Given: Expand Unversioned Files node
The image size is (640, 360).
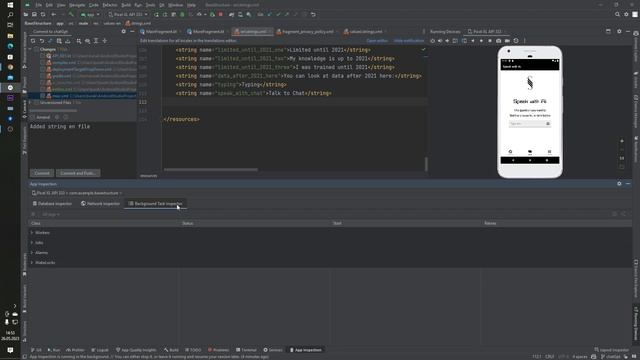Looking at the screenshot, I should (x=30, y=102).
